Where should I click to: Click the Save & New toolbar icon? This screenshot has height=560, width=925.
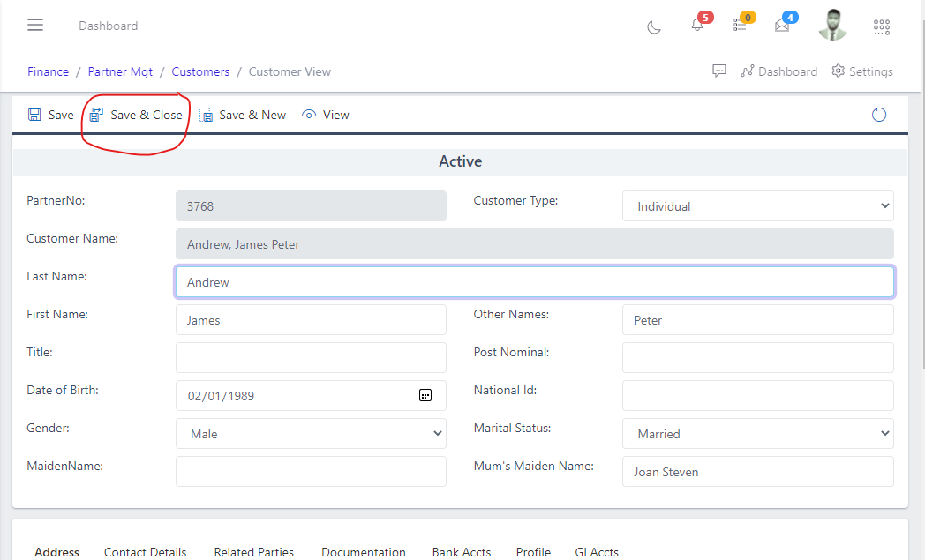pos(207,114)
